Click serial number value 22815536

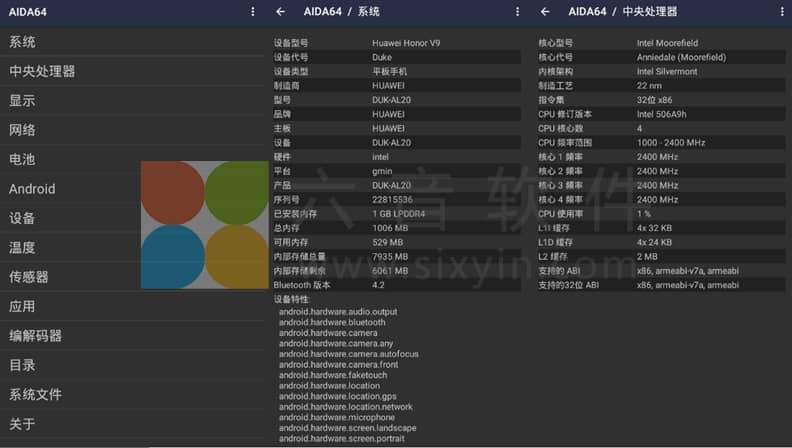click(392, 200)
